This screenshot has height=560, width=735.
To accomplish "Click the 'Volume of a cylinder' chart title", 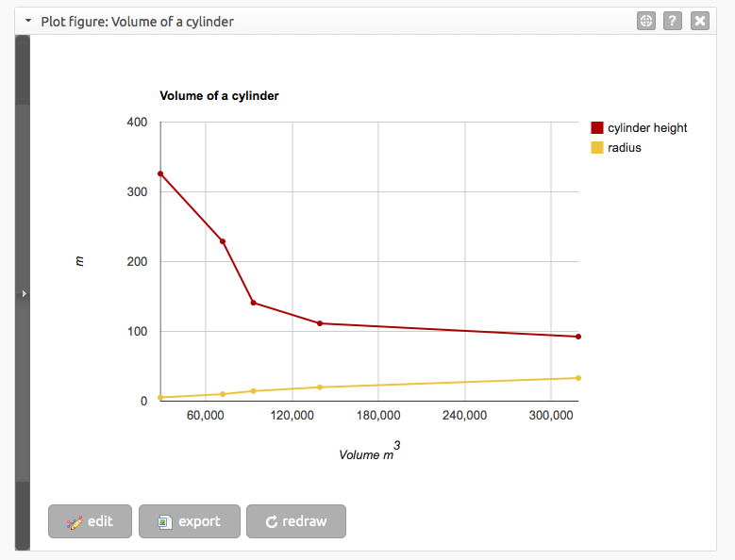I will click(x=219, y=96).
